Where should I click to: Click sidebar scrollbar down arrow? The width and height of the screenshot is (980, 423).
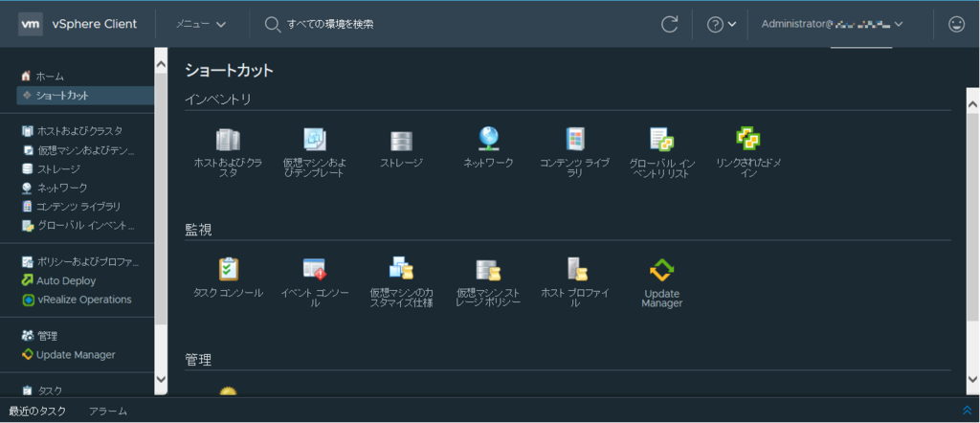pyautogui.click(x=161, y=379)
